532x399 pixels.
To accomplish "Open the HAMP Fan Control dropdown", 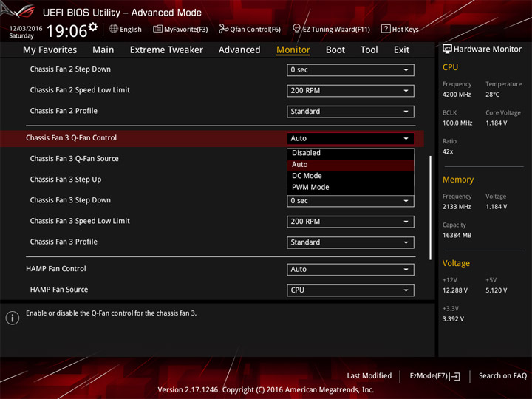I will coord(350,270).
